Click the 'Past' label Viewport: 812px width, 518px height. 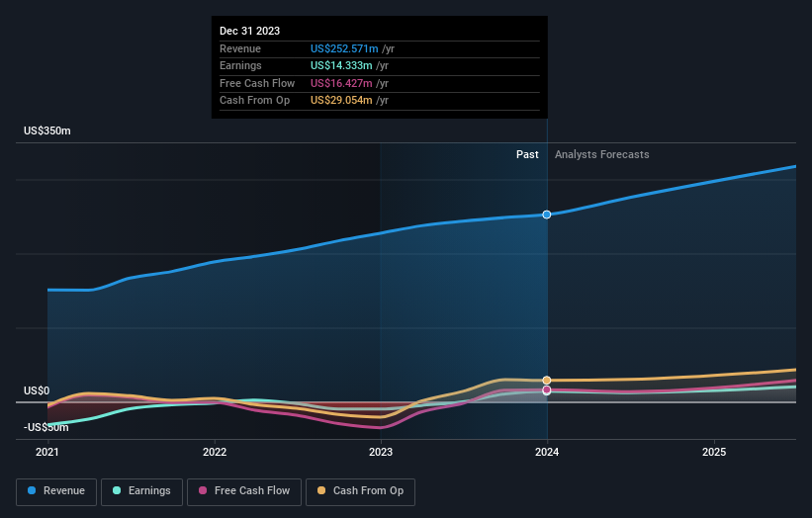click(x=527, y=155)
